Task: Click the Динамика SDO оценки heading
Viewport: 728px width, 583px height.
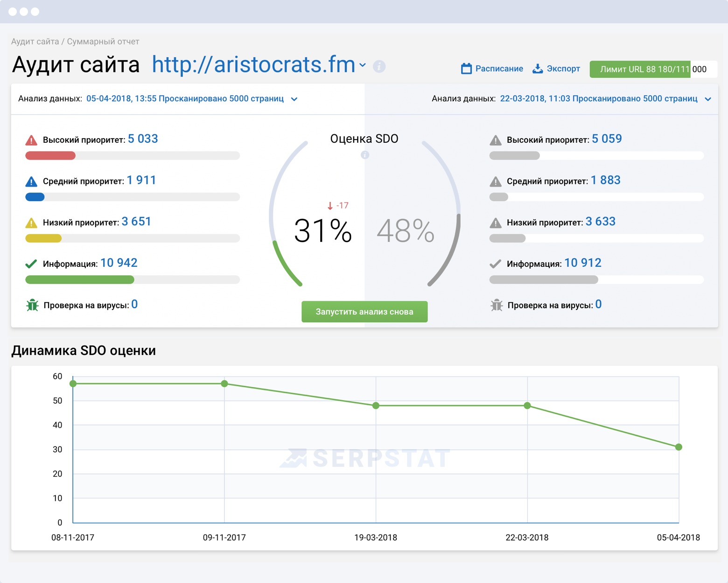Action: (84, 350)
